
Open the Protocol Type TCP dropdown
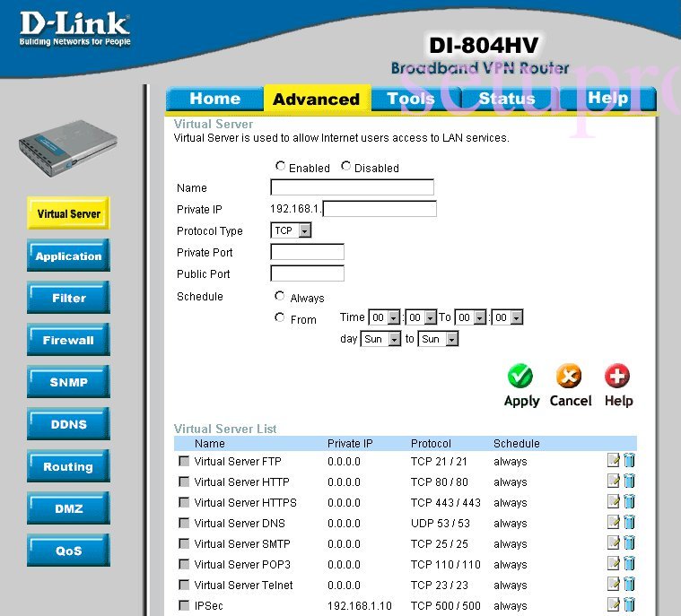click(291, 230)
